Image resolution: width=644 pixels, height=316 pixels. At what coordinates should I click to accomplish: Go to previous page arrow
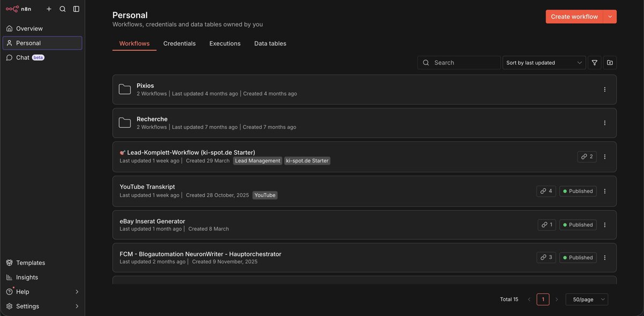click(x=529, y=299)
